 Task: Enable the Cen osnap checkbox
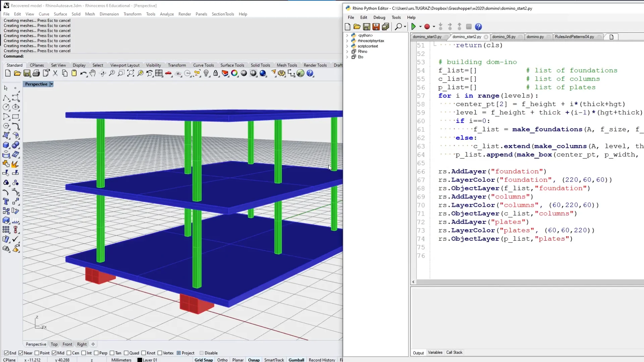(69, 353)
